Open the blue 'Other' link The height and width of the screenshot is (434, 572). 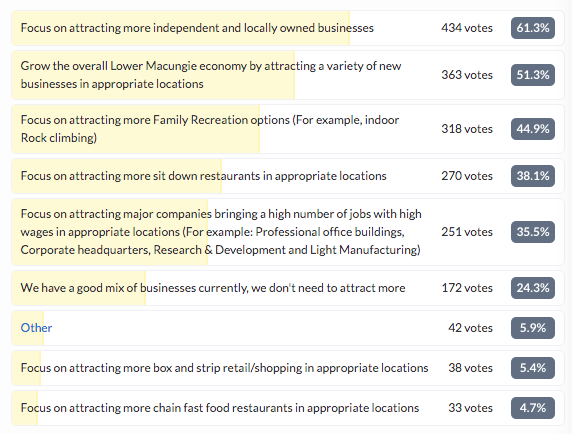[36, 328]
